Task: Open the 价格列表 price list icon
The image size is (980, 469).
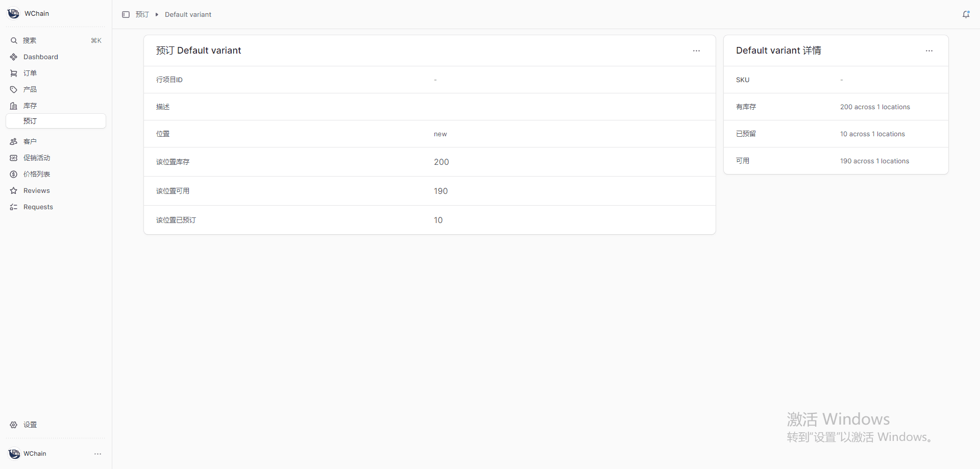Action: click(x=14, y=174)
